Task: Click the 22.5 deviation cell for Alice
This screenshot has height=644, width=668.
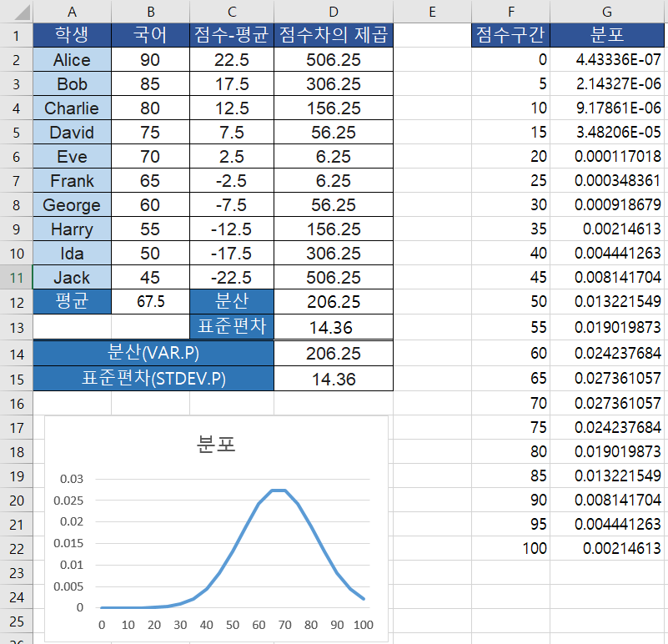Action: (x=232, y=60)
